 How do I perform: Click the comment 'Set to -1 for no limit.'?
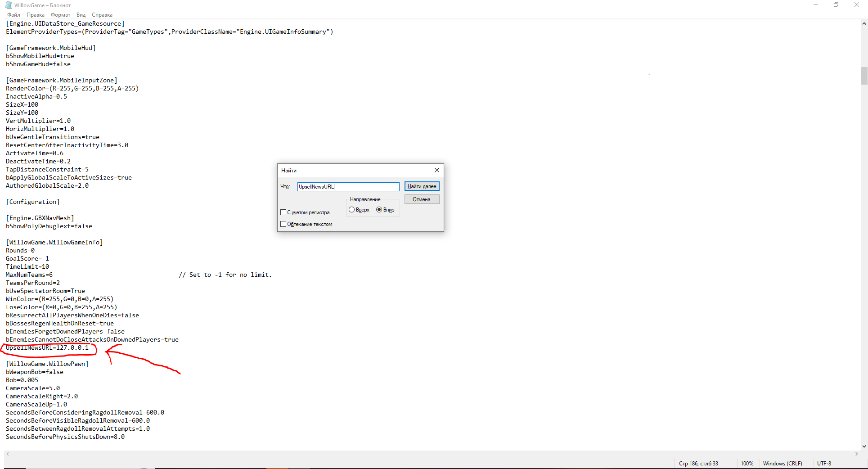pyautogui.click(x=230, y=275)
